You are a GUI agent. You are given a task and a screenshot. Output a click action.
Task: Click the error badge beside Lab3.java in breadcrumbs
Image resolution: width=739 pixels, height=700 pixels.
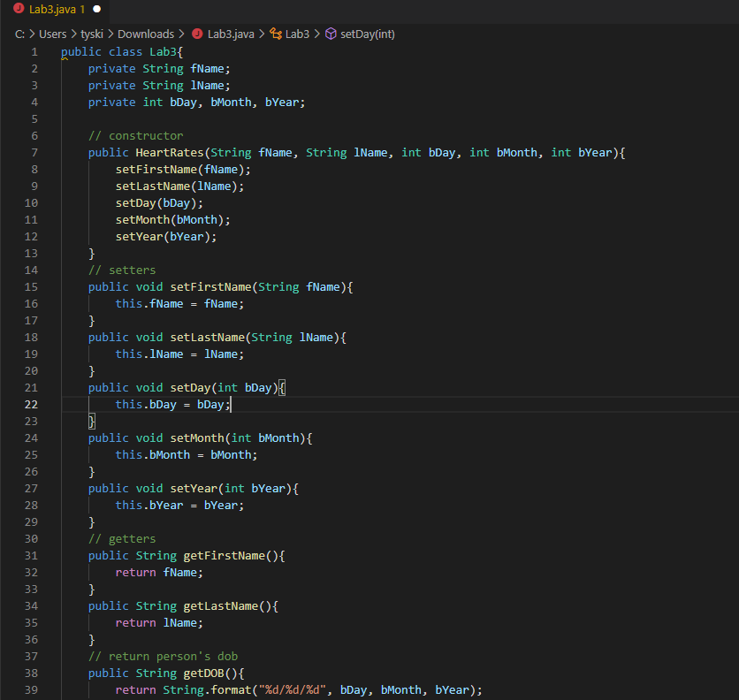coord(196,34)
